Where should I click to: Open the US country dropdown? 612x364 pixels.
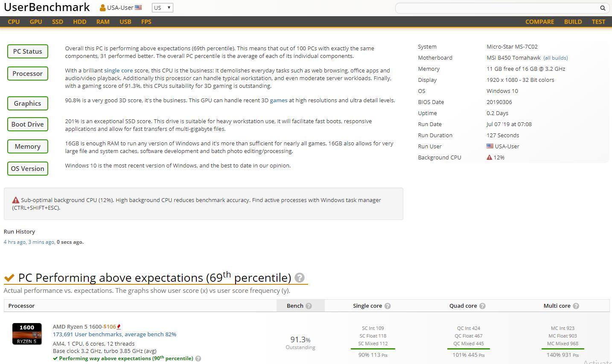162,8
